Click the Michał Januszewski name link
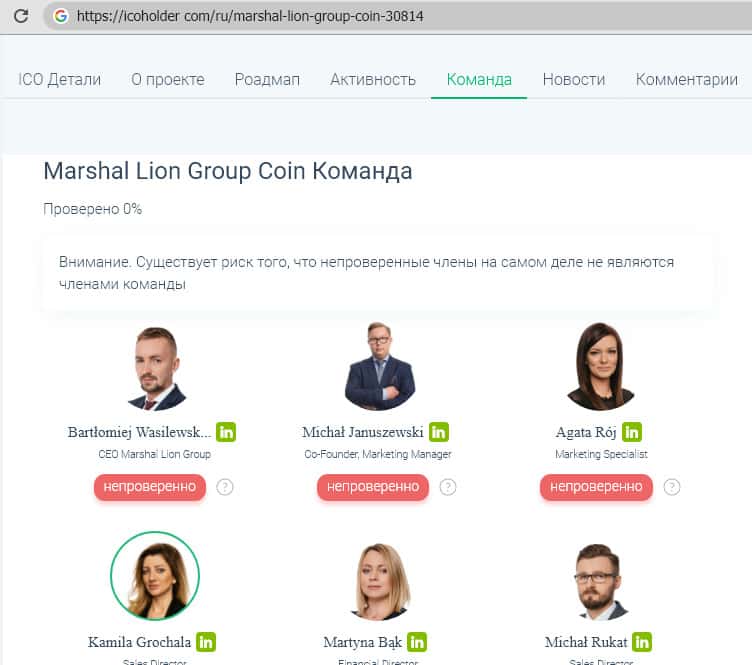Image resolution: width=752 pixels, height=665 pixels. point(363,432)
